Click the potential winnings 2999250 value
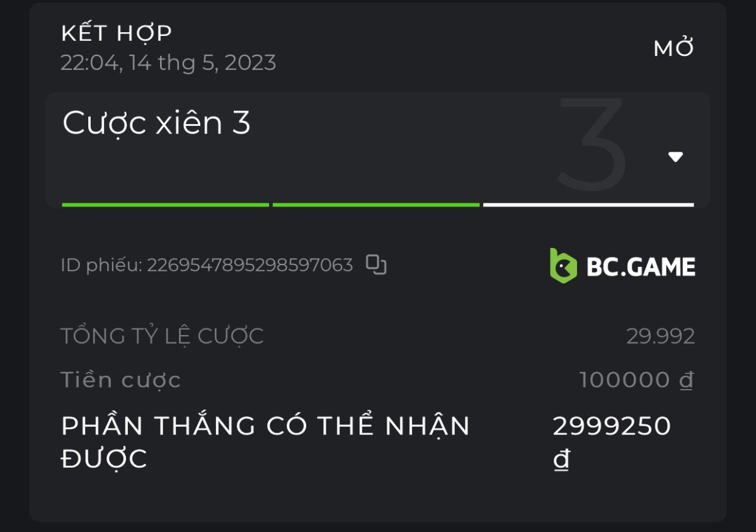 [612, 426]
